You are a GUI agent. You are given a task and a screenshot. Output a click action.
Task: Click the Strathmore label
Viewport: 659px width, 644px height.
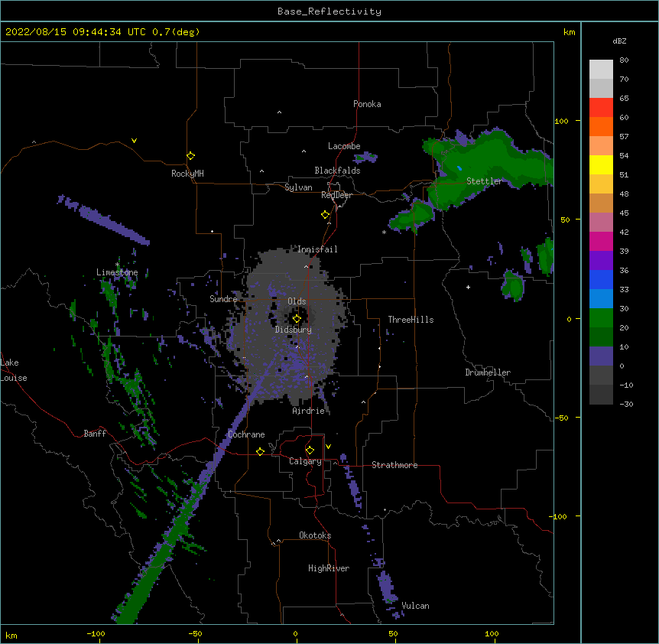394,465
